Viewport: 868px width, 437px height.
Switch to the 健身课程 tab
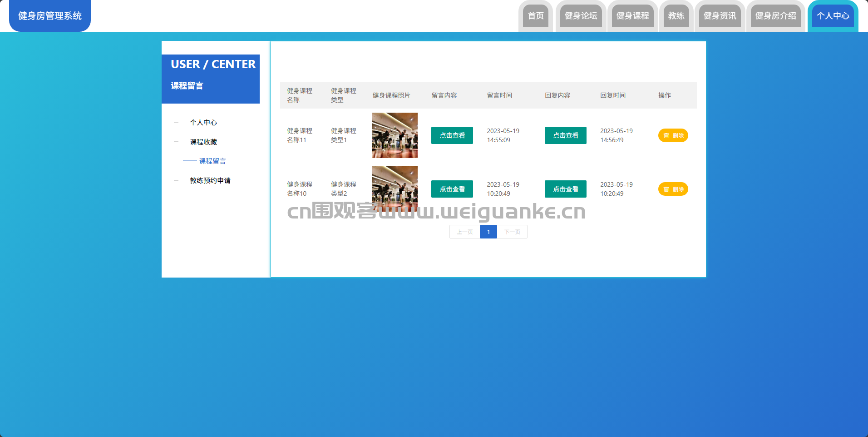[632, 16]
